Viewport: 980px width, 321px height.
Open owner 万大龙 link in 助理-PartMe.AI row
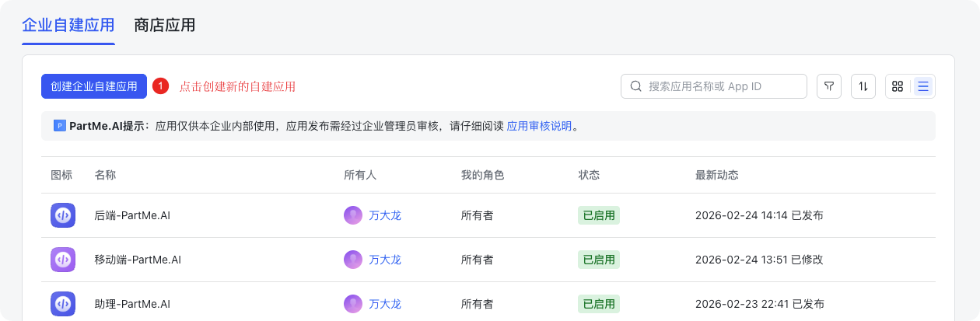click(385, 304)
